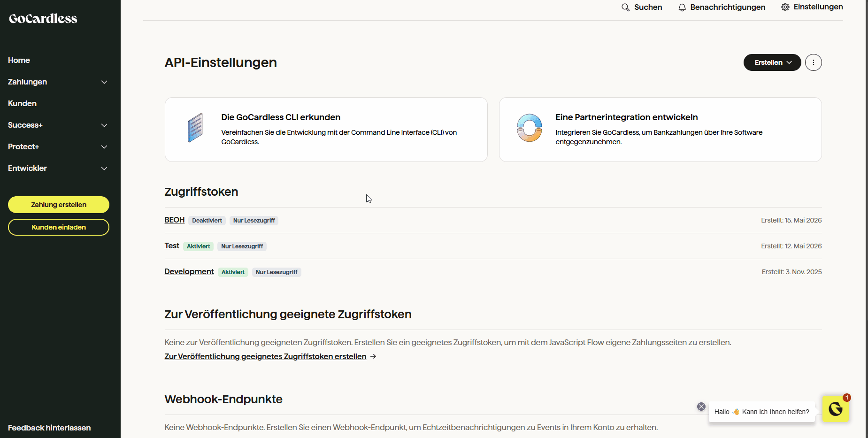Click Nur Lesezugriff badge on Test row
868x438 pixels.
(x=242, y=246)
